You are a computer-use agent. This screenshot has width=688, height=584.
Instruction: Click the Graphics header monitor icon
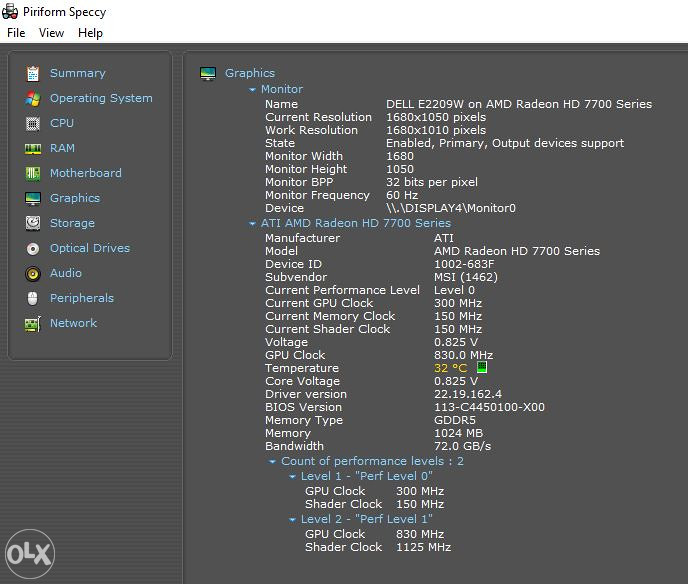click(208, 73)
